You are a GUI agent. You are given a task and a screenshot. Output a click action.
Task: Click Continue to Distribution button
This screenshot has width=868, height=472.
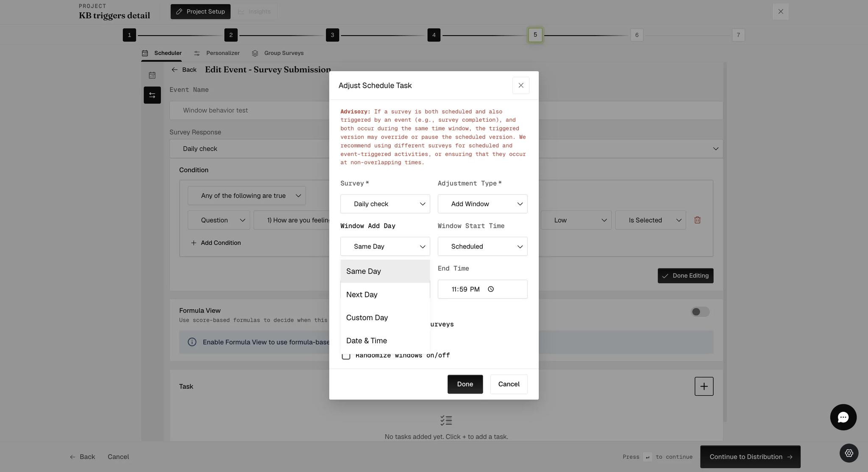pos(750,457)
